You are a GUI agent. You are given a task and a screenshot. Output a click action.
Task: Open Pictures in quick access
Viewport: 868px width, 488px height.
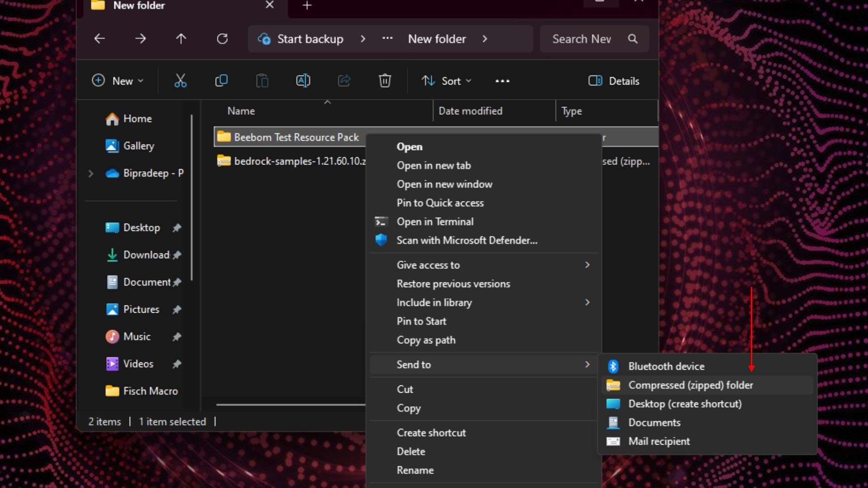133,309
